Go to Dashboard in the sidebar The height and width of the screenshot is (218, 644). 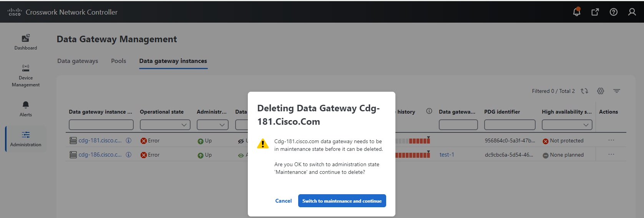tap(26, 42)
